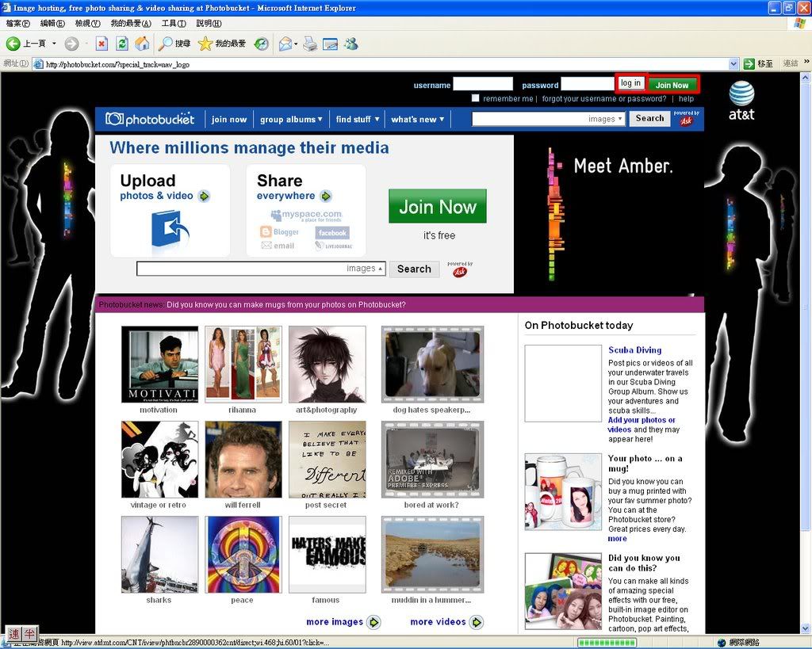Open the 工具(T) menu
The image size is (812, 649).
173,24
